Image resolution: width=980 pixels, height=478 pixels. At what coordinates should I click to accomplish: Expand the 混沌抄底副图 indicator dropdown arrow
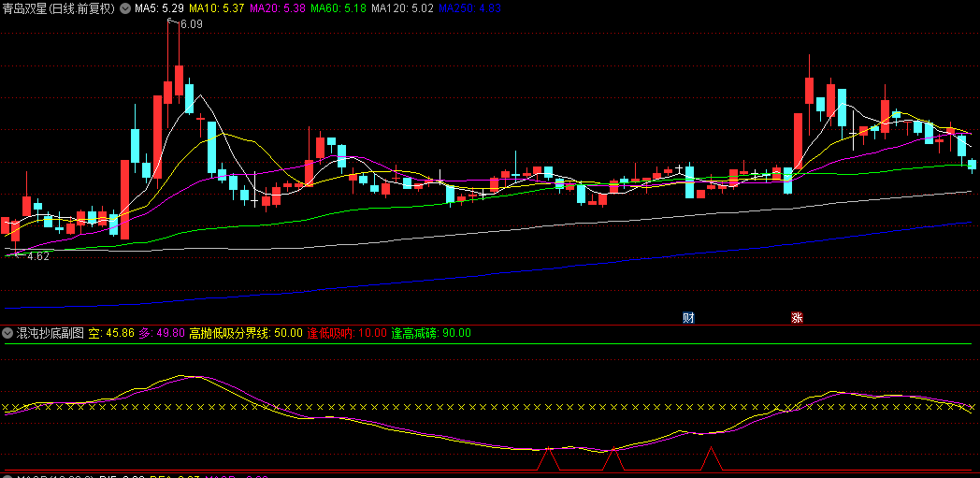pos(7,332)
